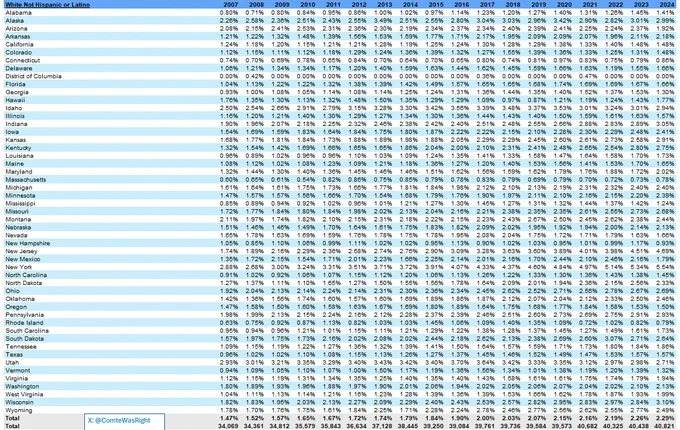680x430 pixels.
Task: Click the Alaska row label
Action: tap(14, 20)
